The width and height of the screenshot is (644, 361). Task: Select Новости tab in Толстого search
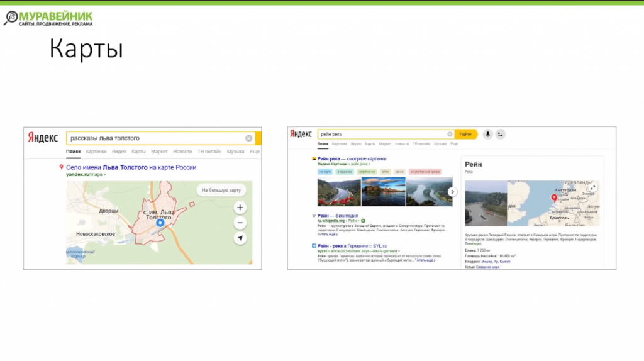tap(182, 152)
